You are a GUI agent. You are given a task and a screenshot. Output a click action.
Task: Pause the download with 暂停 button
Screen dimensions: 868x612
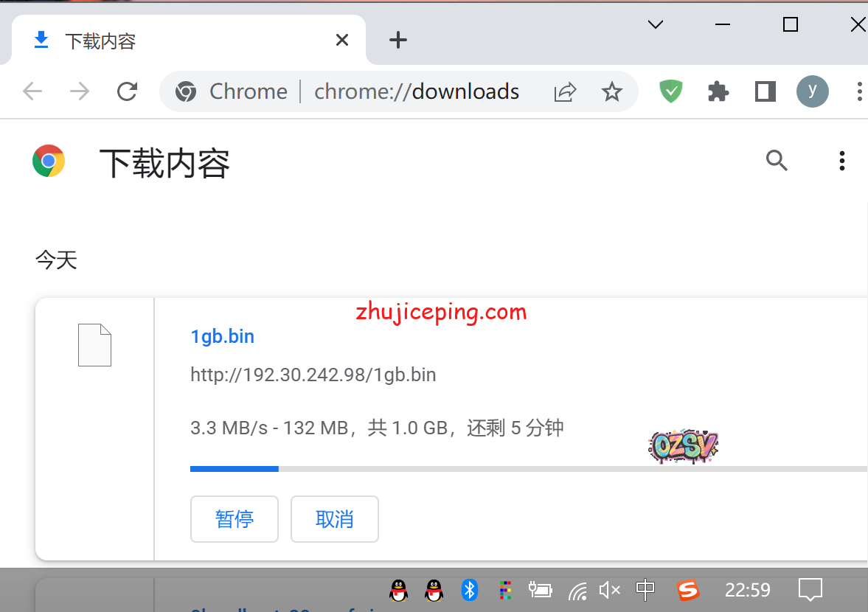235,519
